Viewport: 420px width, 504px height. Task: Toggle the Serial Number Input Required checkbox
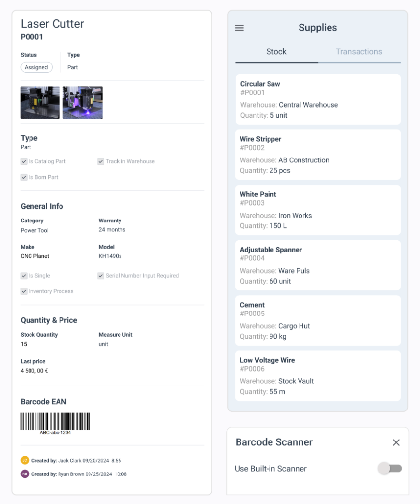(x=101, y=275)
